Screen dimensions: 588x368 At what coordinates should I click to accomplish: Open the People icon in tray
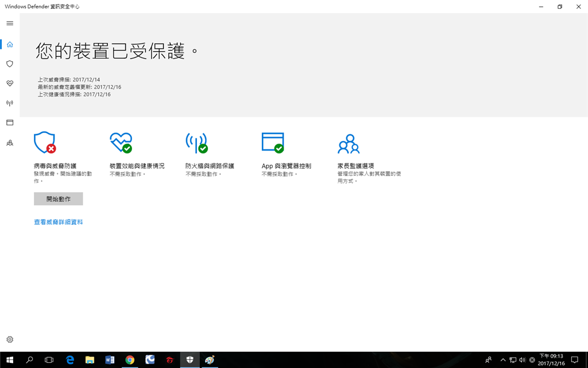[x=488, y=360]
